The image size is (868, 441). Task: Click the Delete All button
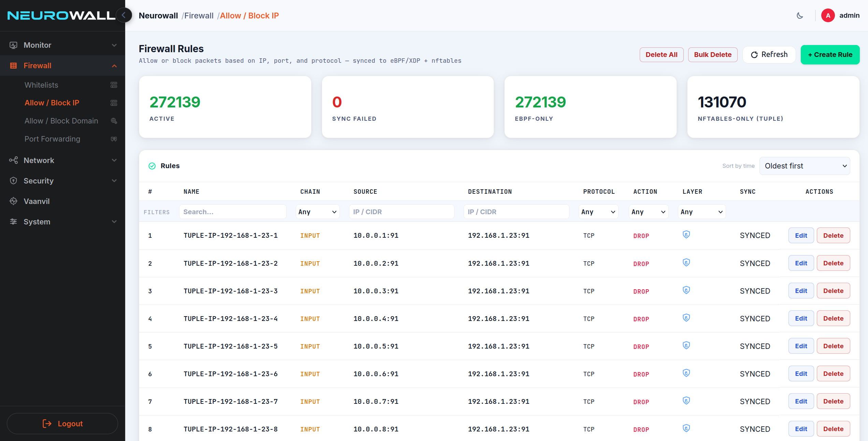pyautogui.click(x=661, y=55)
